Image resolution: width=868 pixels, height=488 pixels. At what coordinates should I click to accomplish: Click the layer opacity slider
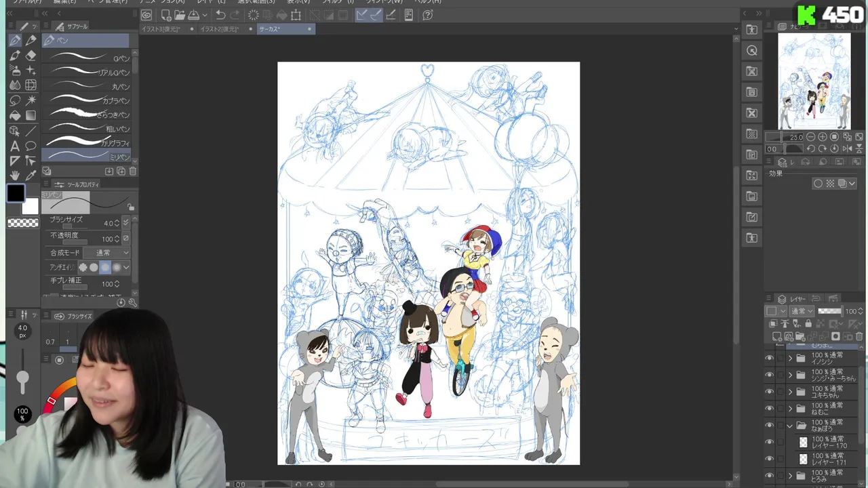pyautogui.click(x=830, y=311)
